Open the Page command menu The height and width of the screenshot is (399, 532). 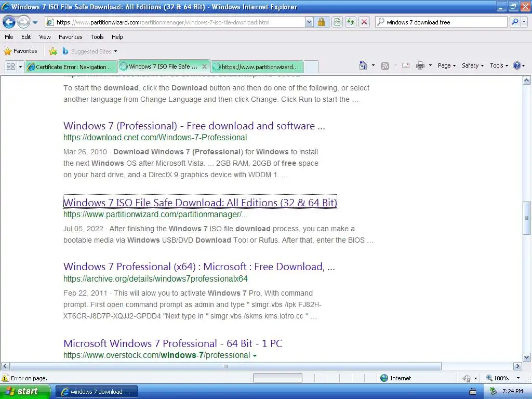pyautogui.click(x=446, y=65)
